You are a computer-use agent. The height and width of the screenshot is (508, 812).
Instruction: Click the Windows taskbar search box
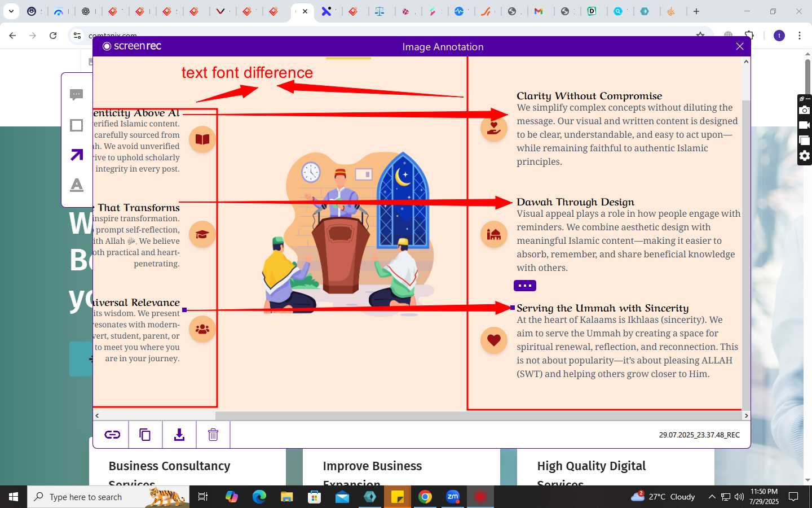[x=108, y=497]
